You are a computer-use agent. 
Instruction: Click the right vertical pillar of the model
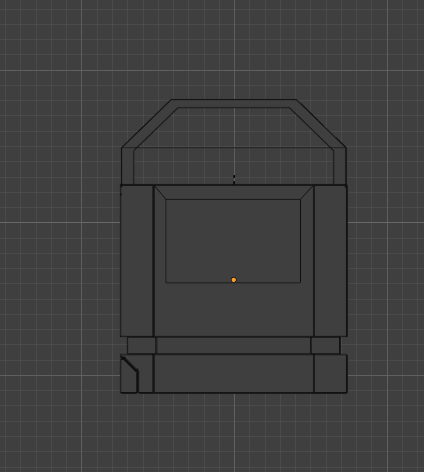330,261
